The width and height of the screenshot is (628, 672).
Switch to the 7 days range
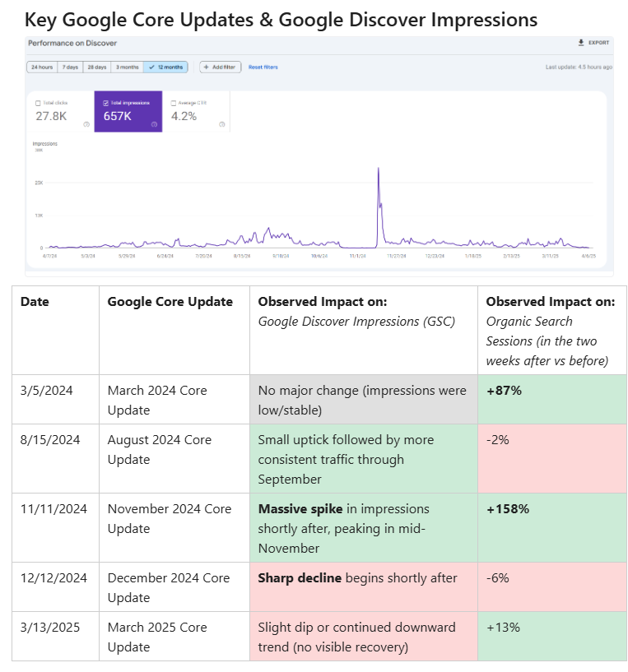[72, 67]
